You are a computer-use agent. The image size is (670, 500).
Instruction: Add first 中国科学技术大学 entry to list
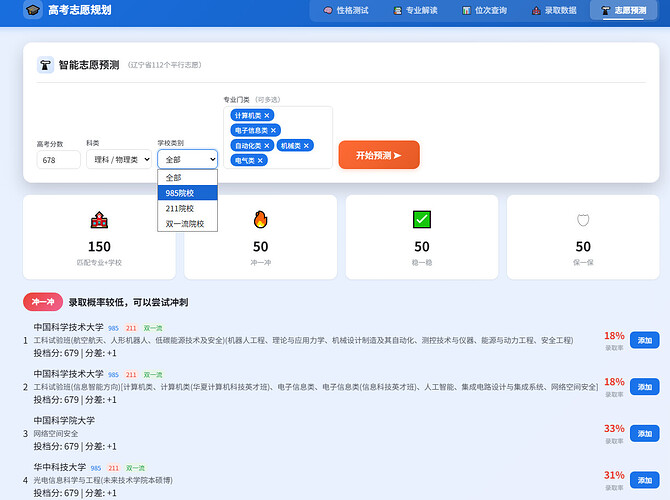point(644,340)
